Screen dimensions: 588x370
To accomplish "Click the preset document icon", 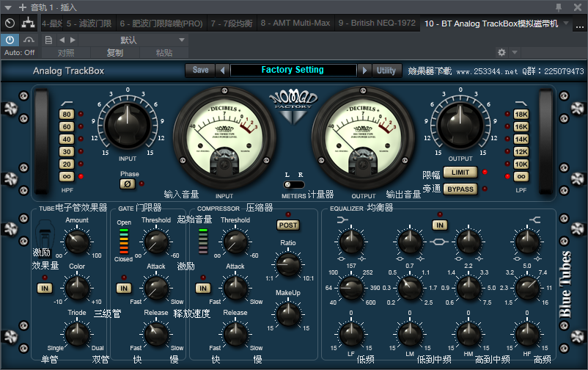I will 48,40.
